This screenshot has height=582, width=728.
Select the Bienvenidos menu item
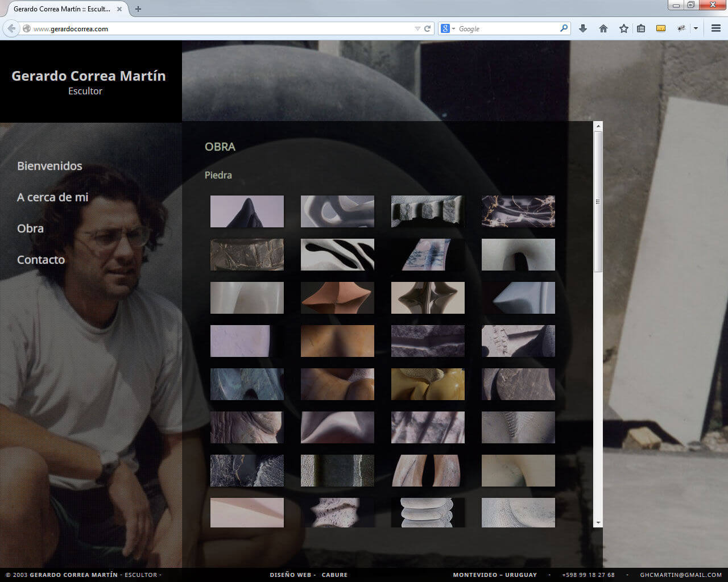[49, 166]
